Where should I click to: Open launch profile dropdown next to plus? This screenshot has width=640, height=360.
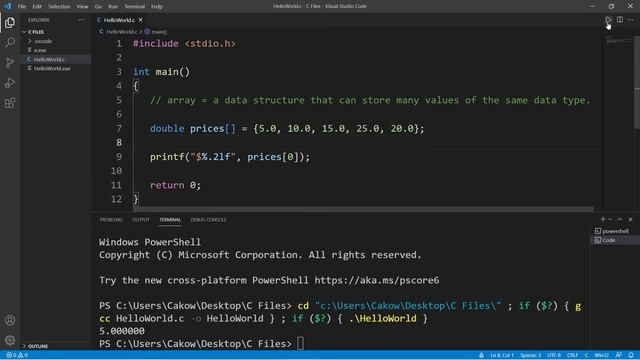611,219
